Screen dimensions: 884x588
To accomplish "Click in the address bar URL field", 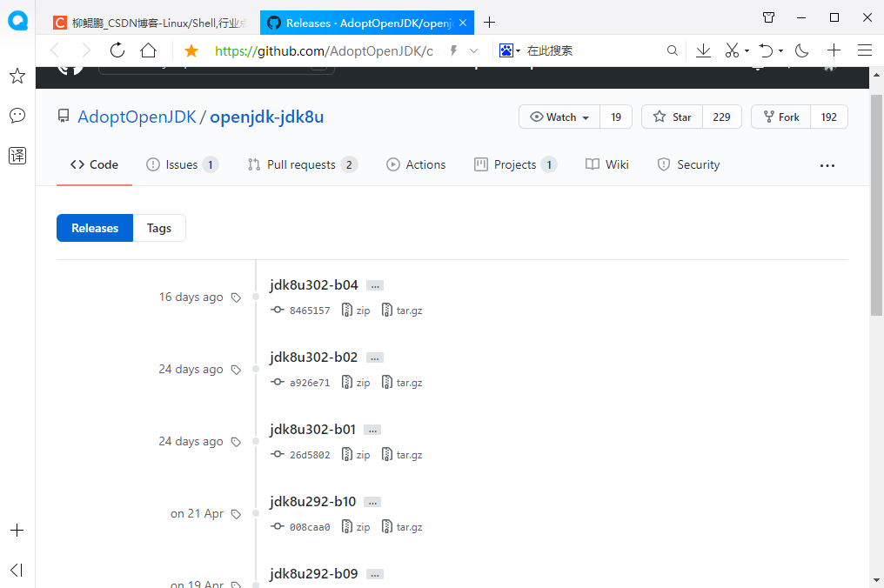I will pos(324,50).
